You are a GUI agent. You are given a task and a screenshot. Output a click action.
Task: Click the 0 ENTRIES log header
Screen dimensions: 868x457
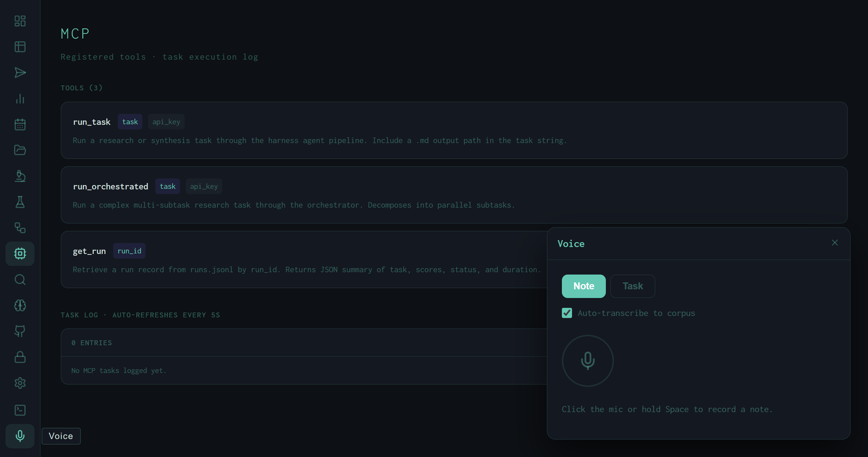pyautogui.click(x=92, y=343)
